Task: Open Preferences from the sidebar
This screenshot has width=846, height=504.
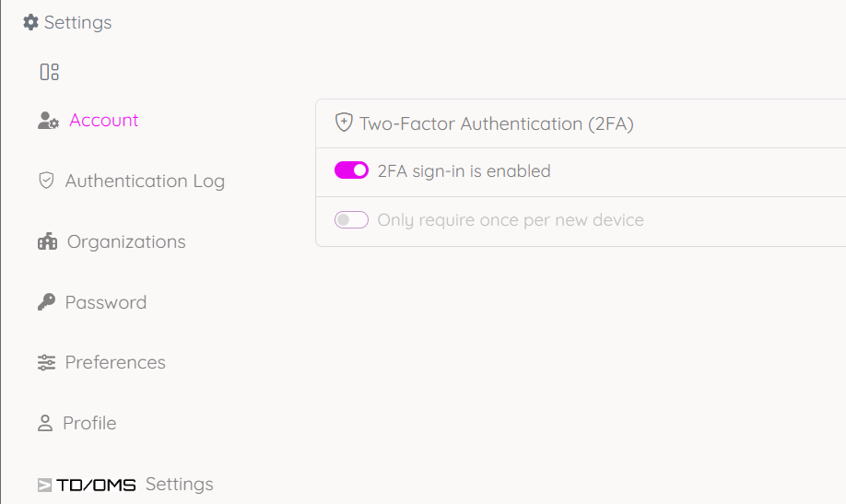Action: [115, 362]
